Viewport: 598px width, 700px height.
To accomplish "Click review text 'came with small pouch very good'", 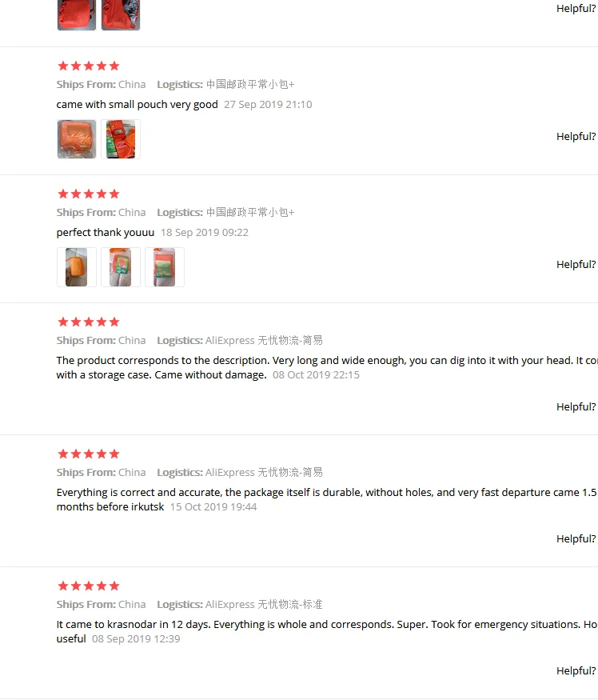I will pyautogui.click(x=137, y=105).
